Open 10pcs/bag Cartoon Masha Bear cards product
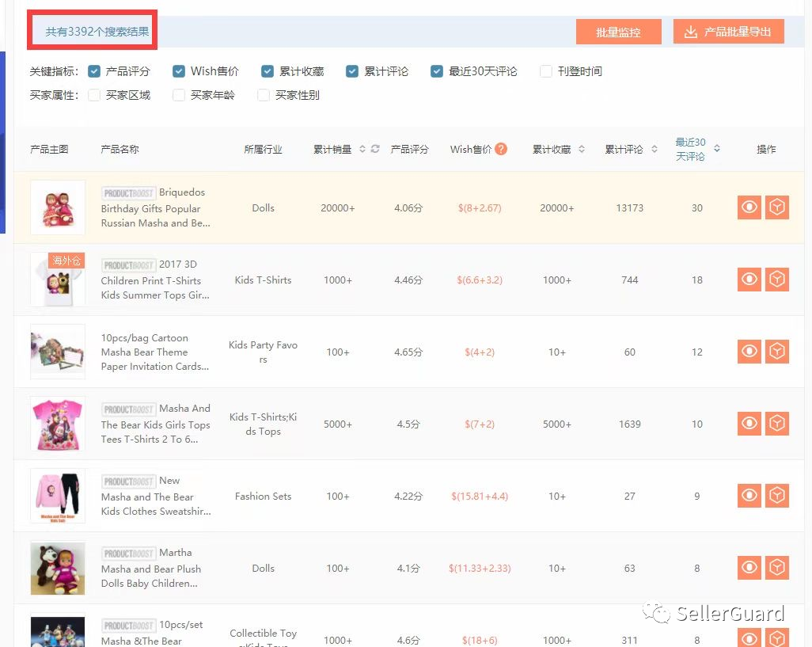 click(155, 352)
